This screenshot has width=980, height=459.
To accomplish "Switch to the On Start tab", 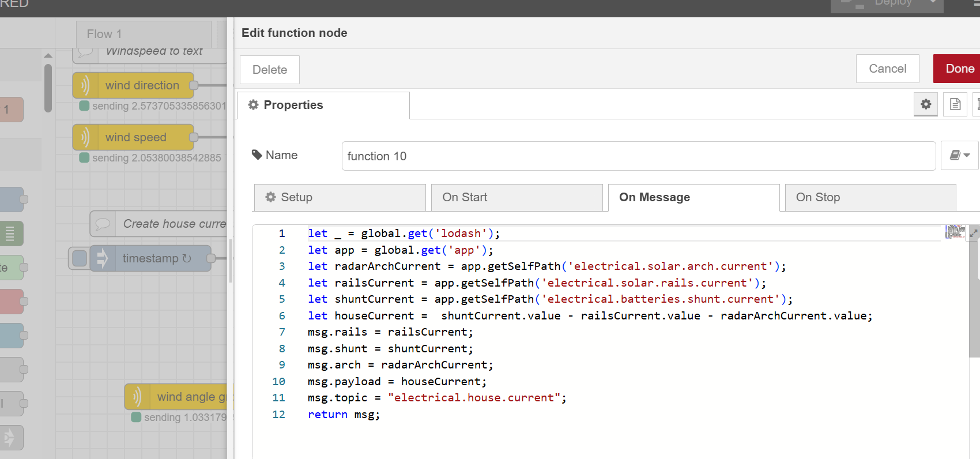I will 517,197.
